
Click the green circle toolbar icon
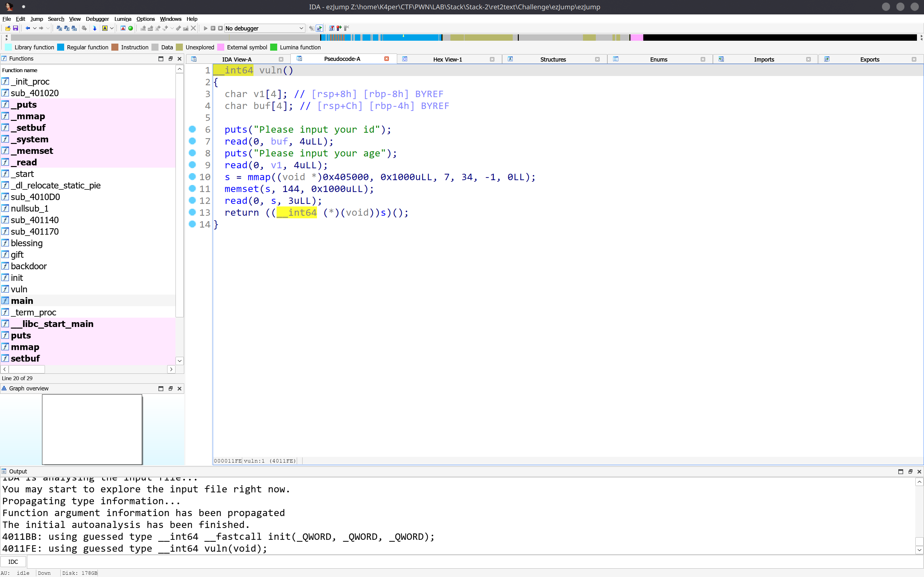tap(131, 28)
